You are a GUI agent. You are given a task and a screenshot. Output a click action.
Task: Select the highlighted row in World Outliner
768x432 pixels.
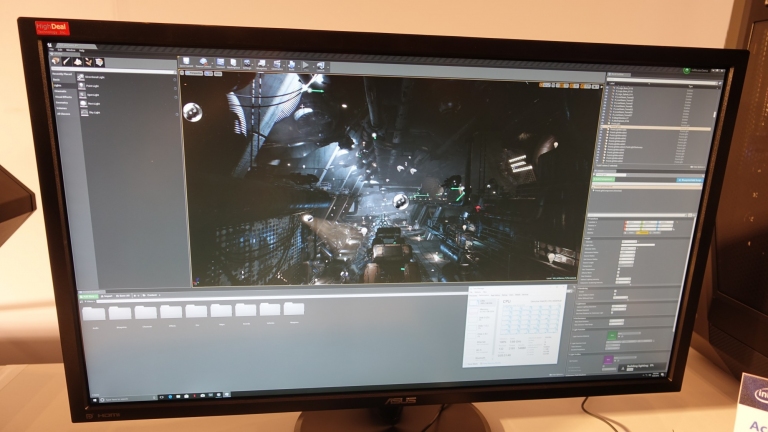coord(656,128)
